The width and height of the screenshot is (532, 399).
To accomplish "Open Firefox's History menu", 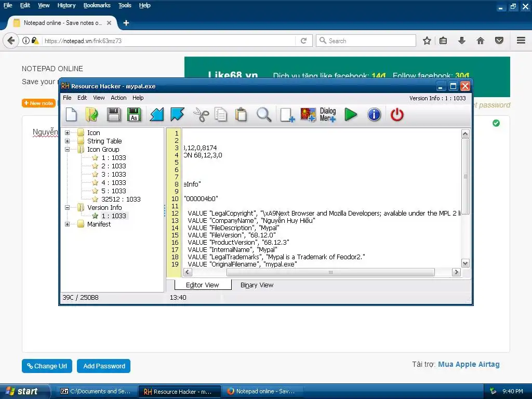I will (x=66, y=5).
